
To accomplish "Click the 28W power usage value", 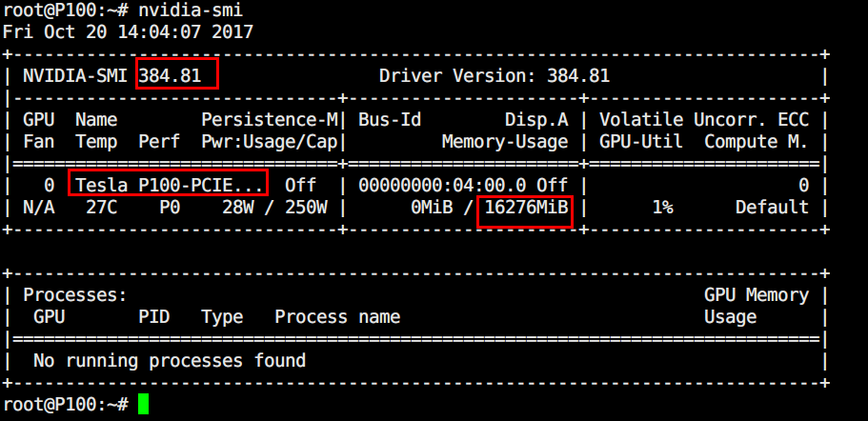I will coord(237,208).
